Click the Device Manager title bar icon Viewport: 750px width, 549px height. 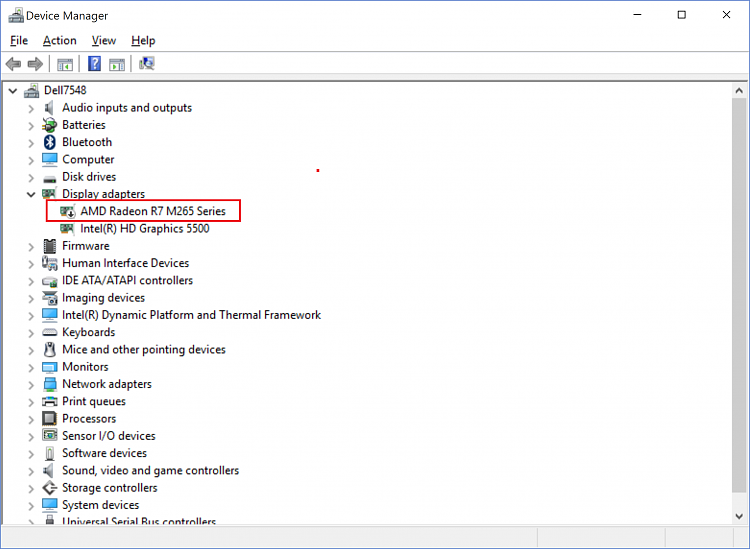pyautogui.click(x=16, y=15)
